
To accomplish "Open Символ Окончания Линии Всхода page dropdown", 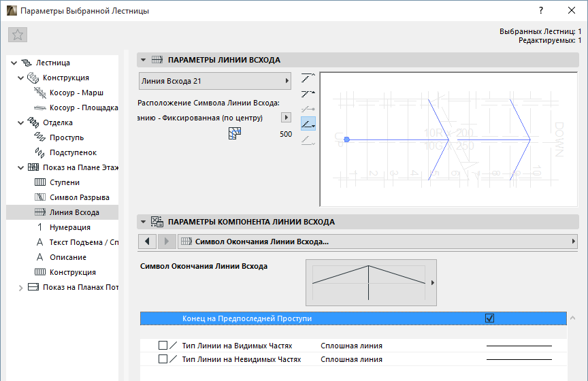I will tap(377, 242).
